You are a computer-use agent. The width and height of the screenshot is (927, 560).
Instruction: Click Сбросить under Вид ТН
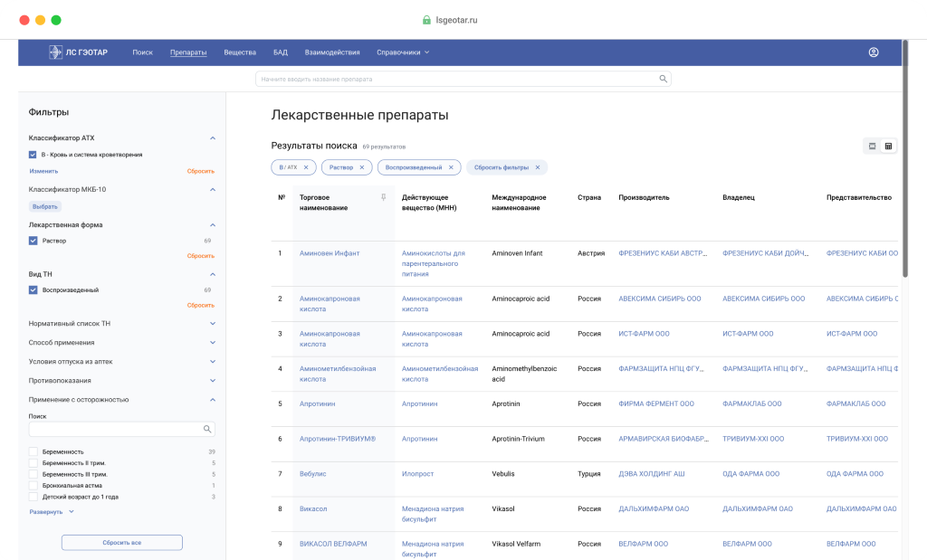tap(200, 306)
